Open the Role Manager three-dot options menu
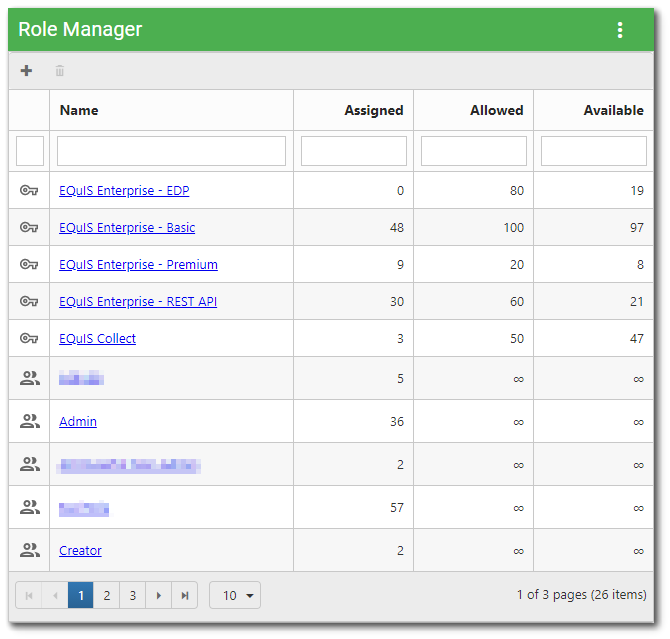670x639 pixels. coord(620,30)
